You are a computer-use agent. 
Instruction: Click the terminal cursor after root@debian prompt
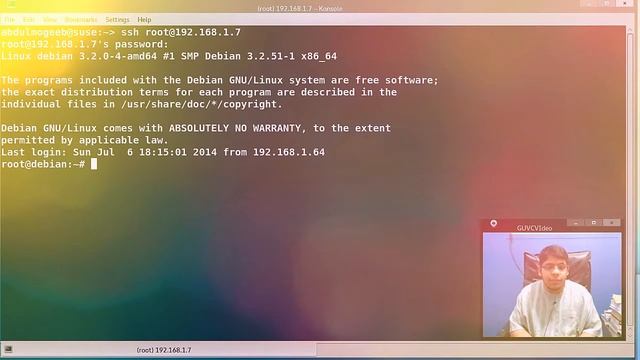pyautogui.click(x=94, y=164)
